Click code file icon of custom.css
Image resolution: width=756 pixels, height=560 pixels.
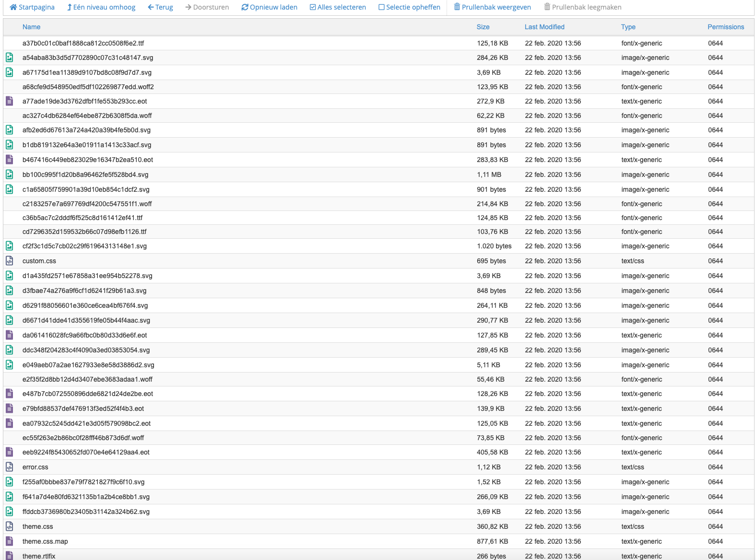pos(9,261)
